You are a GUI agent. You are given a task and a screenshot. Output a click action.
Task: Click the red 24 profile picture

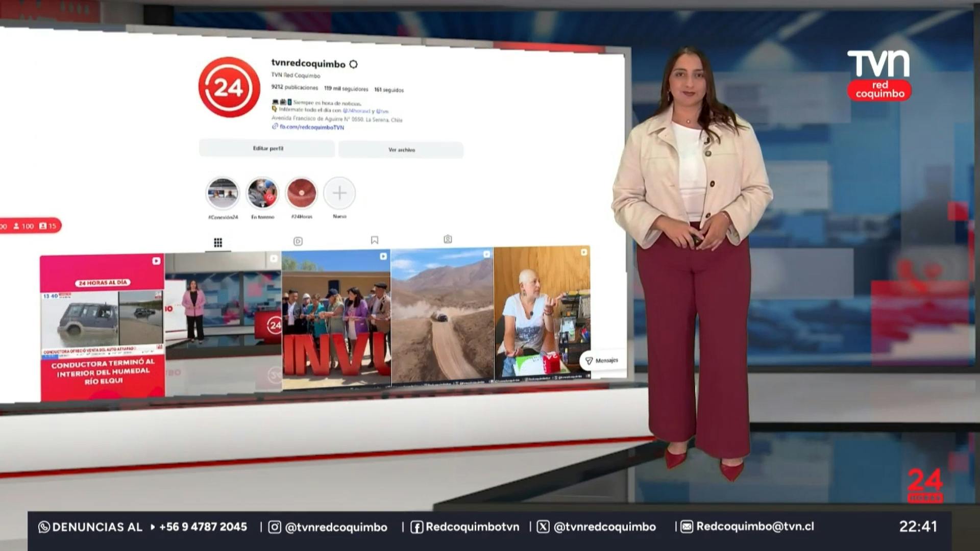click(x=229, y=87)
